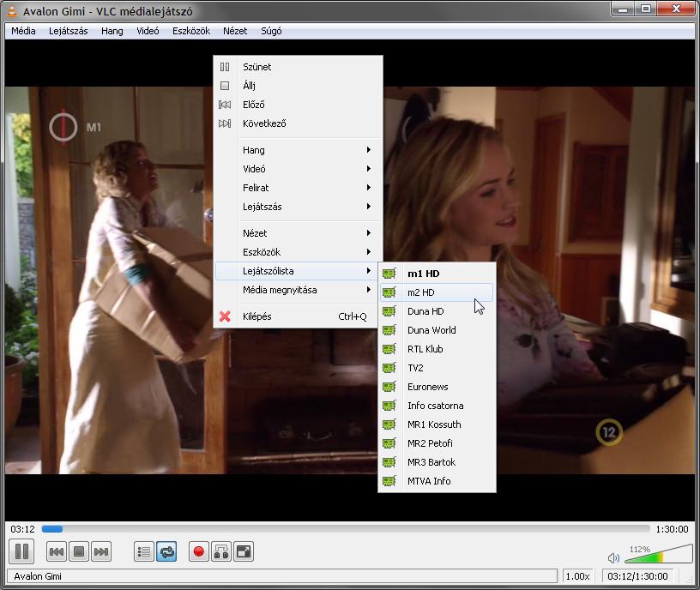
Task: Toggle the playlist view button
Action: (x=144, y=552)
